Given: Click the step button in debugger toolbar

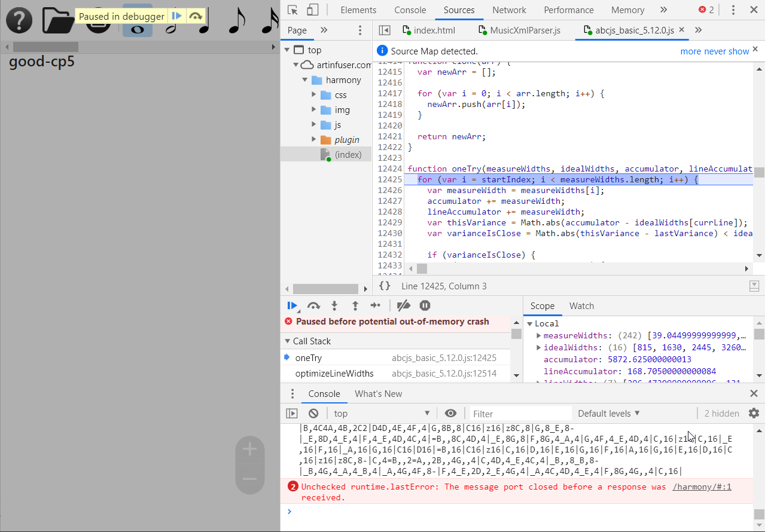Looking at the screenshot, I should 375,306.
